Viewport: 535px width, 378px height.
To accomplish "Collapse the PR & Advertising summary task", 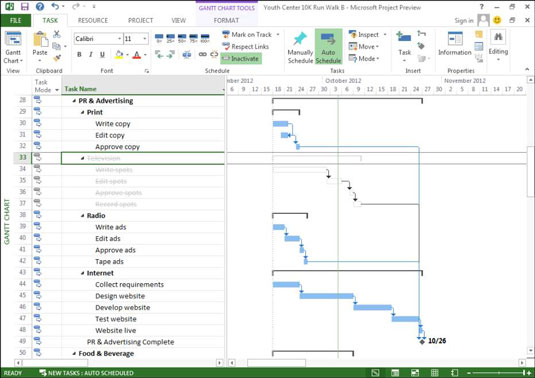I will [74, 101].
